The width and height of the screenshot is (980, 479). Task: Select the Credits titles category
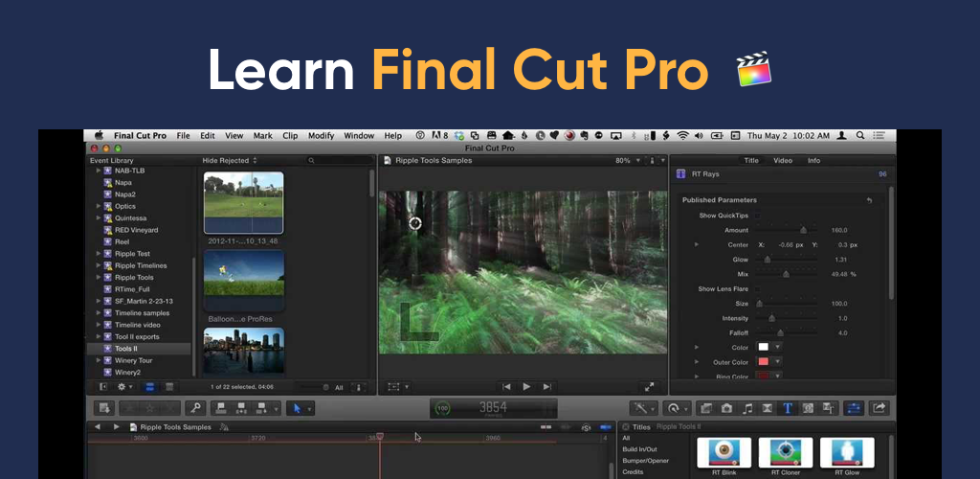[633, 472]
